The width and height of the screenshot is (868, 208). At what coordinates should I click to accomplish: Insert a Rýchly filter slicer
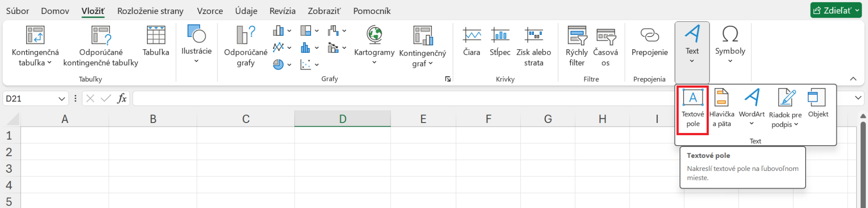pyautogui.click(x=577, y=46)
